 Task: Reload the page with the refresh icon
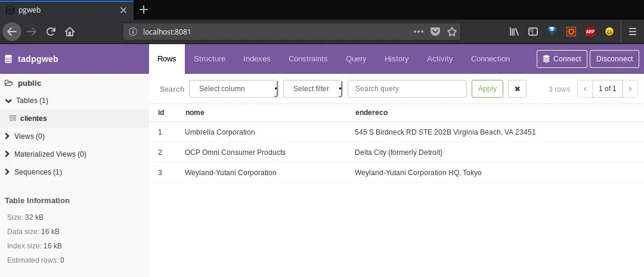tap(51, 32)
